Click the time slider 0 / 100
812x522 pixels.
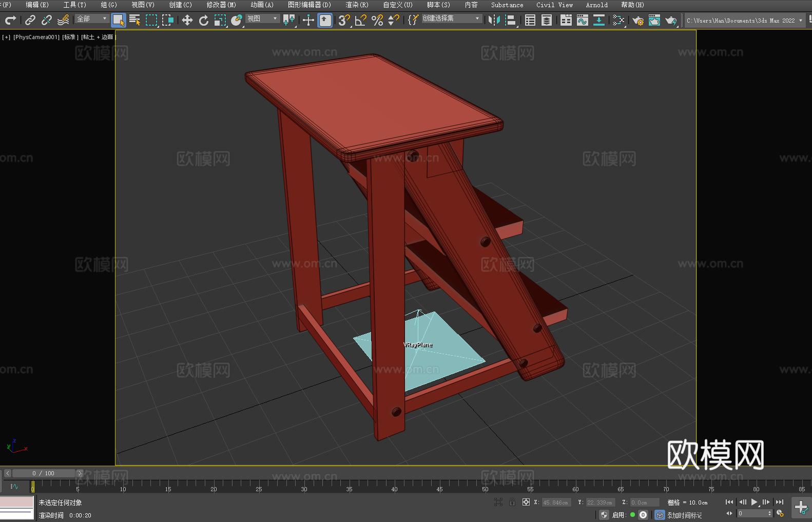click(x=44, y=473)
